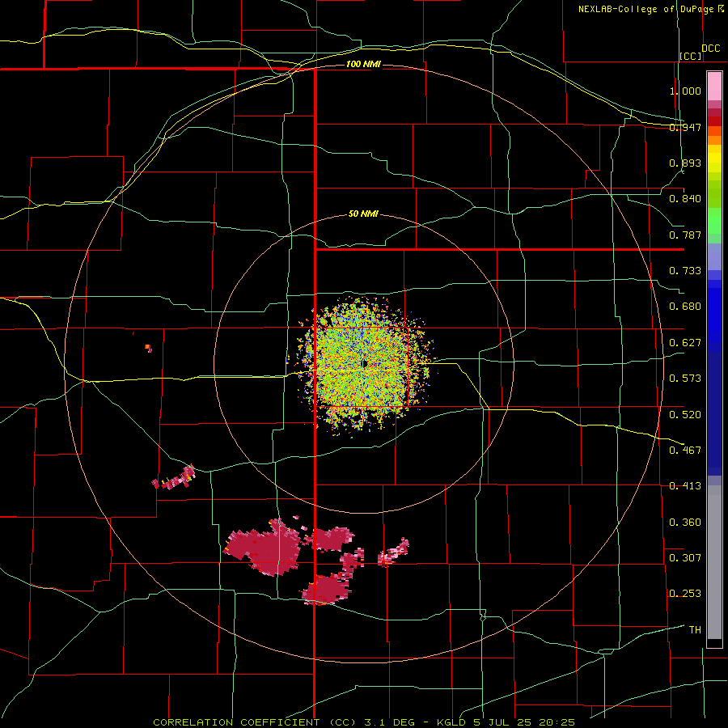Click the small orange echo far west of radar

click(148, 347)
